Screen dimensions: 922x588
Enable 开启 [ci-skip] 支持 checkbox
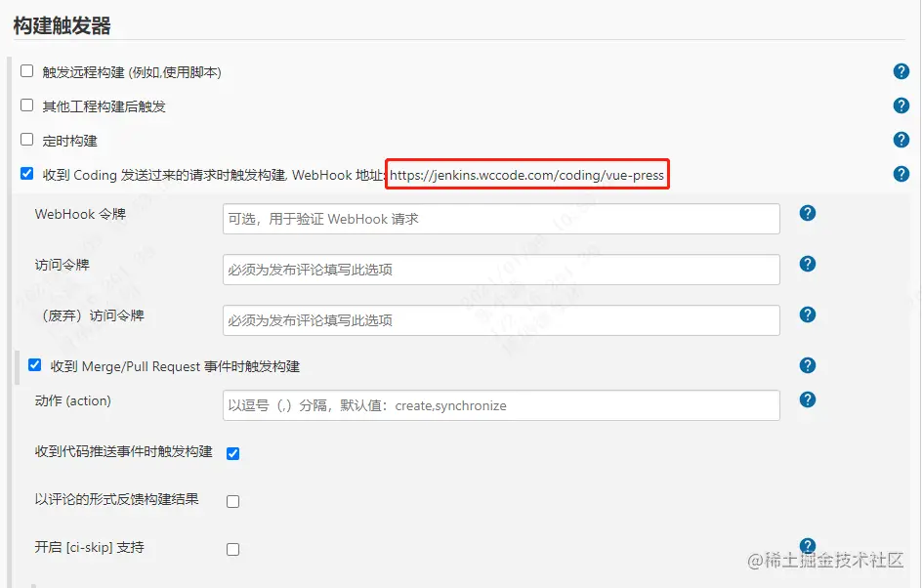pos(232,549)
